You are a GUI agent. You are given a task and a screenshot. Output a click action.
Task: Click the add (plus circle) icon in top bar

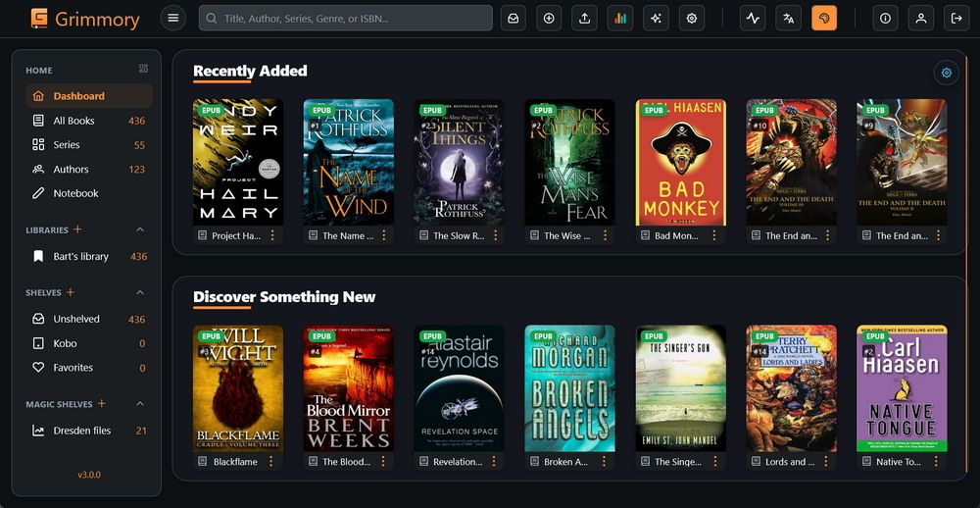(x=549, y=18)
